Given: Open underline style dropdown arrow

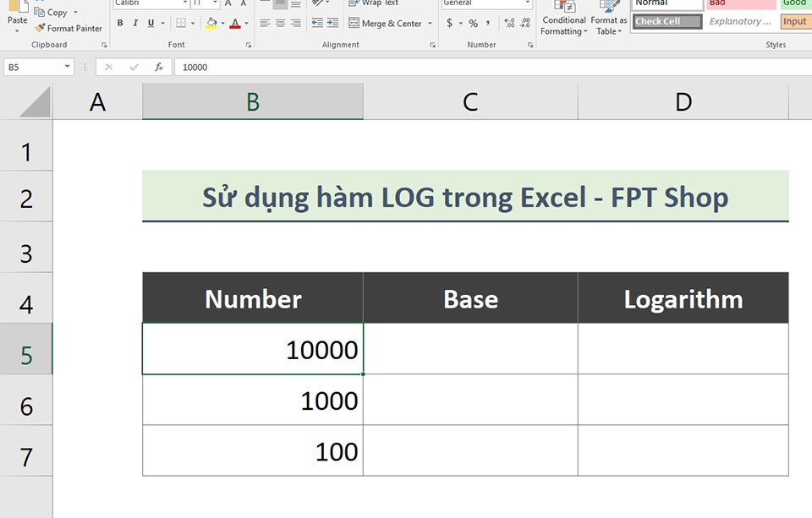Looking at the screenshot, I should click(162, 24).
